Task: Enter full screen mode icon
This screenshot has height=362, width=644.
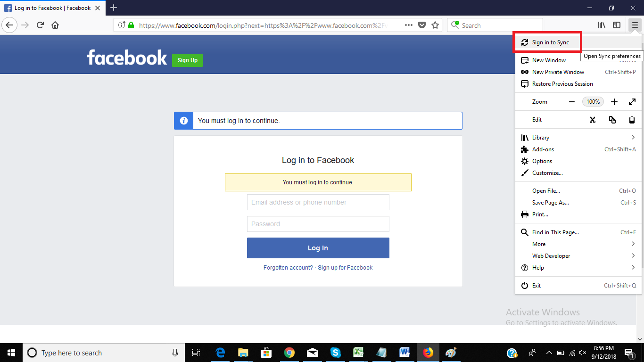Action: coord(632,102)
